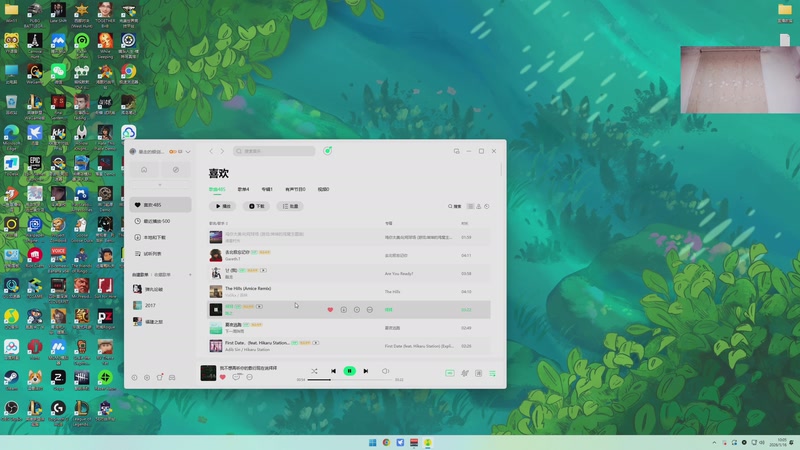Image resolution: width=800 pixels, height=450 pixels.
Task: Click the WeChat desktop icon
Action: [x=58, y=73]
